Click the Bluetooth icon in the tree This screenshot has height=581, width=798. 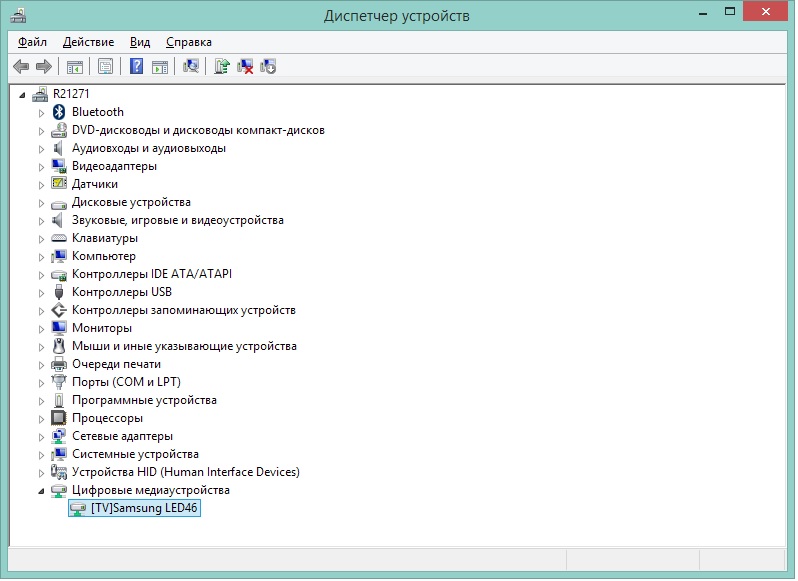click(x=59, y=112)
